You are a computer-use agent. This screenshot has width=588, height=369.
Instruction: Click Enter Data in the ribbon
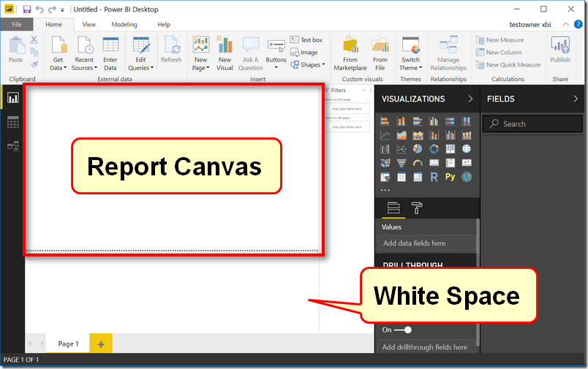click(x=110, y=53)
